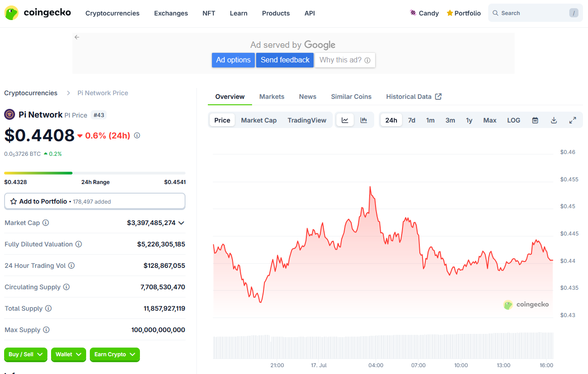Click Add to Portfolio button
Image resolution: width=588 pixels, height=374 pixels.
point(95,201)
